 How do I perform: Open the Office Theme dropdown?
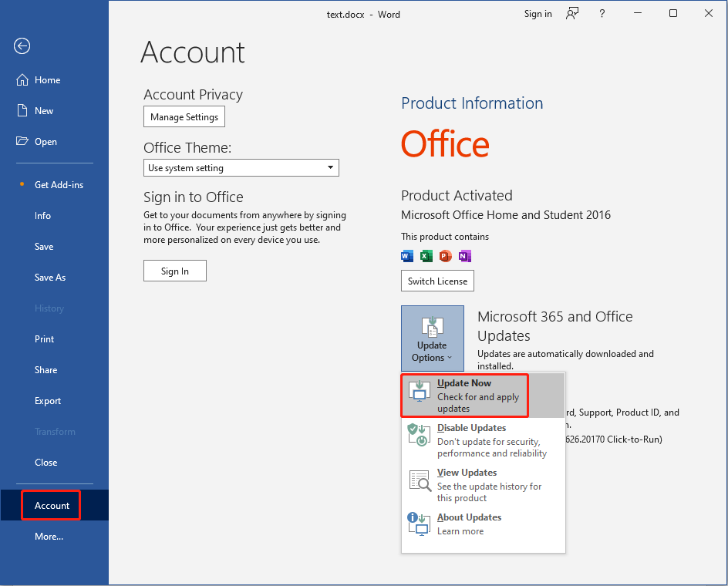coord(241,167)
